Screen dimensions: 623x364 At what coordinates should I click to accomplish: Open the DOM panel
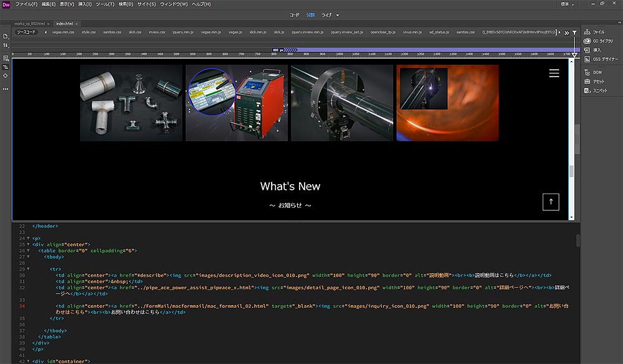pyautogui.click(x=593, y=73)
